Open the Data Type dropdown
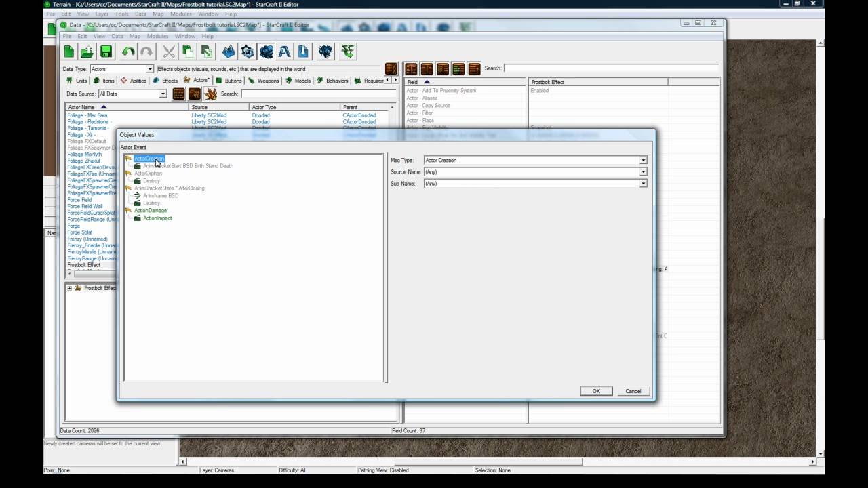This screenshot has height=488, width=868. pos(150,69)
